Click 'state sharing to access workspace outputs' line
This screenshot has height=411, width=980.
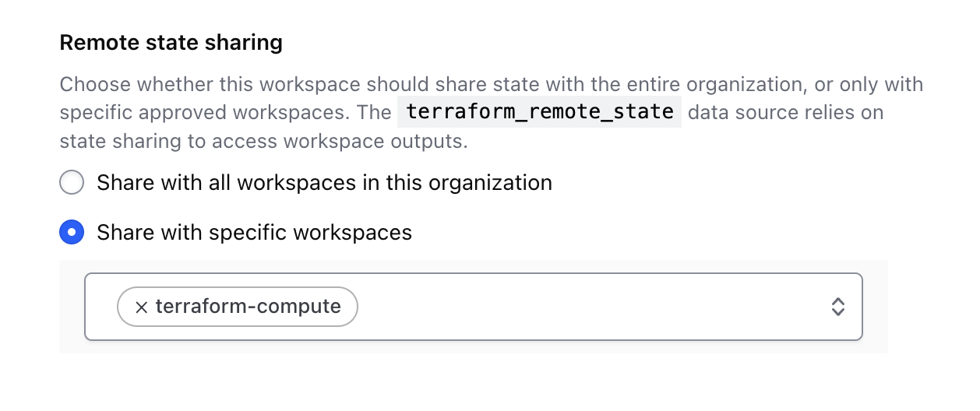264,142
